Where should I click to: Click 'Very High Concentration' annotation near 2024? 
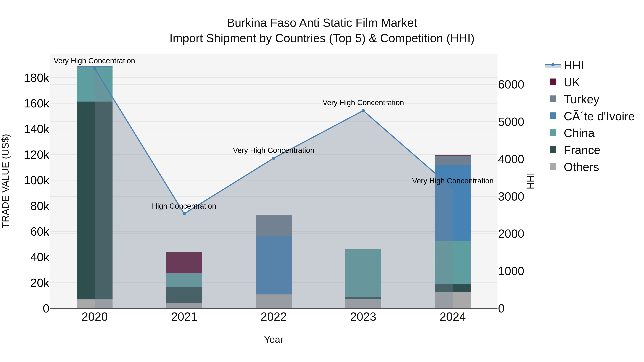pyautogui.click(x=453, y=181)
